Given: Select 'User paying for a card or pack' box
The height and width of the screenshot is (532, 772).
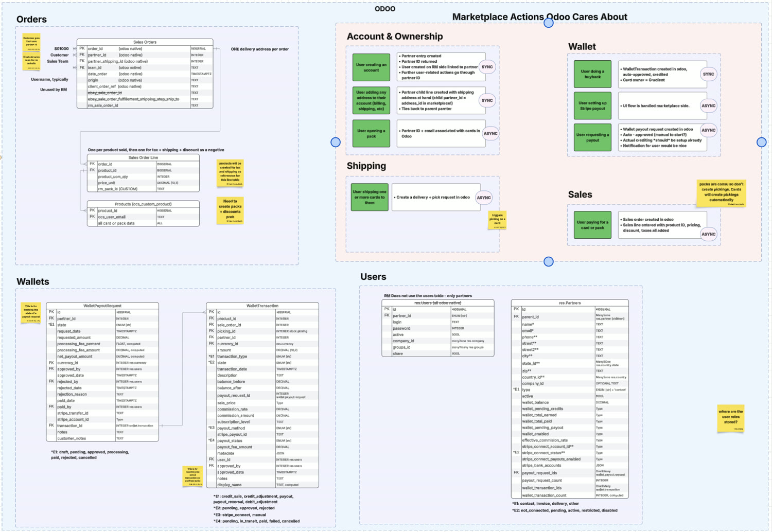Looking at the screenshot, I should pos(592,225).
